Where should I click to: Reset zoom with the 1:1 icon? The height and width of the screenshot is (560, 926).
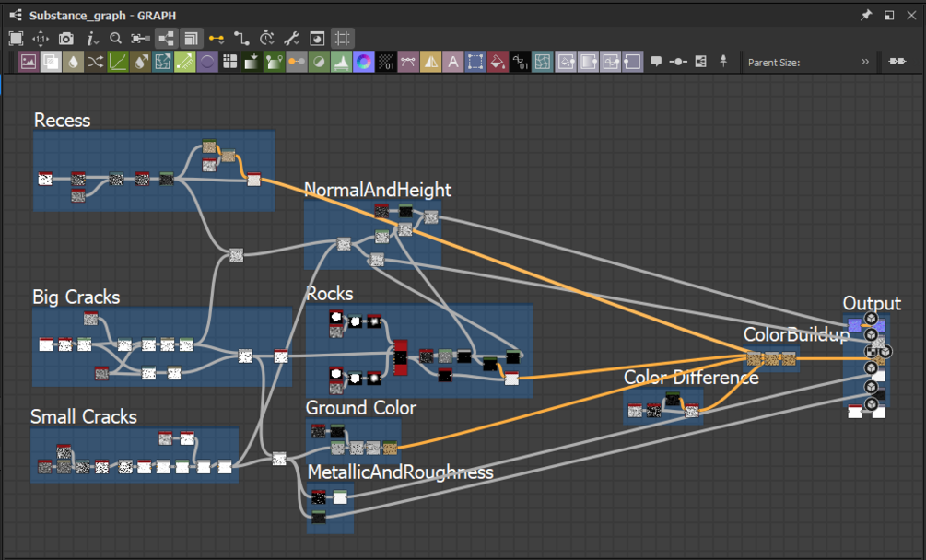pos(41,39)
